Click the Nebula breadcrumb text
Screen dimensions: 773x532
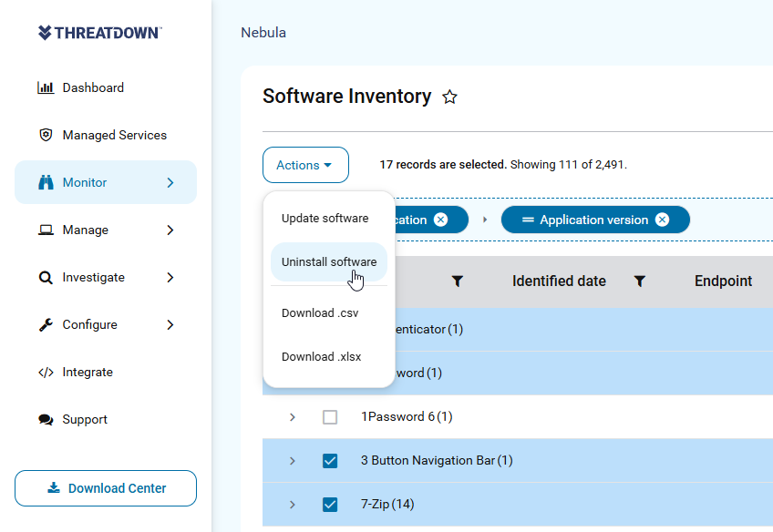pyautogui.click(x=263, y=33)
